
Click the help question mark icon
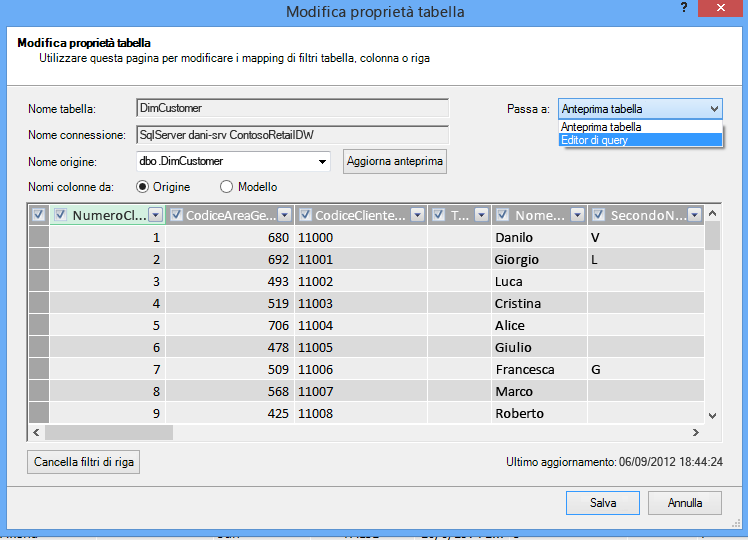[x=684, y=8]
